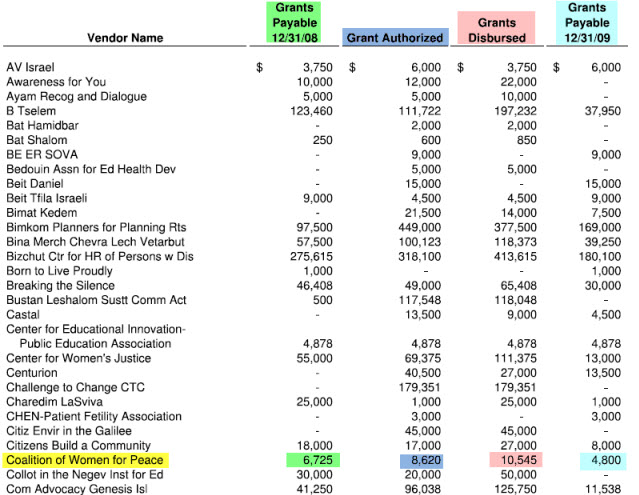
Task: Select the Center for Educational Innovation- line
Action: (x=96, y=329)
